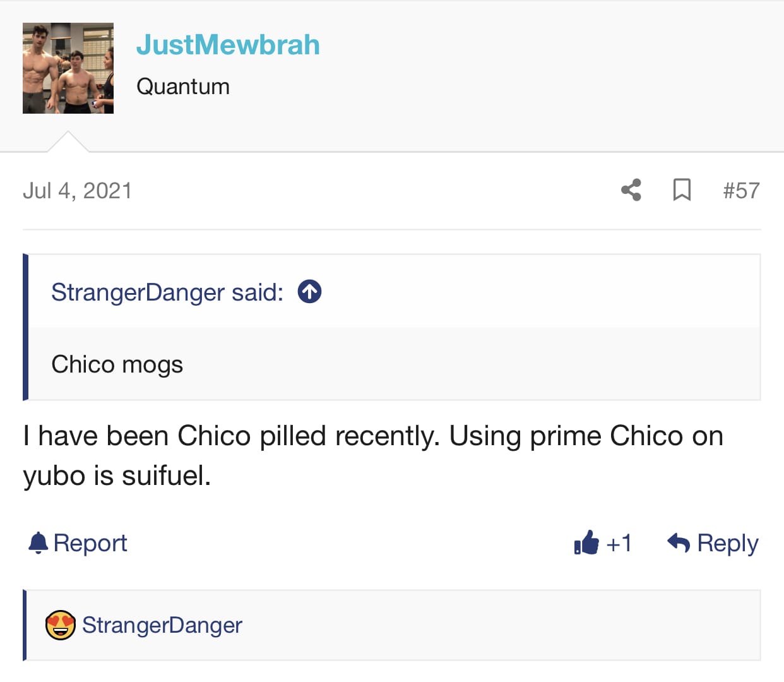Select the 'I have been Chico pilled' post text
The height and width of the screenshot is (682, 784).
click(373, 455)
